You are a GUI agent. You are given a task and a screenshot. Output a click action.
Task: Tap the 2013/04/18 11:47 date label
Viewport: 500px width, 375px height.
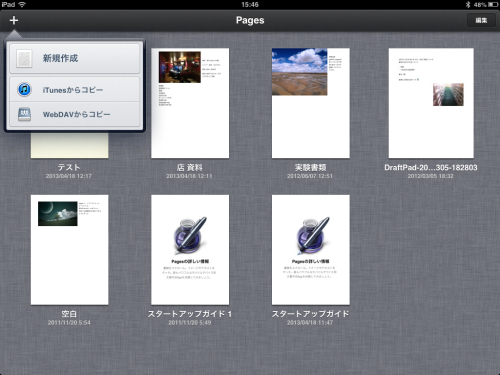point(310,323)
